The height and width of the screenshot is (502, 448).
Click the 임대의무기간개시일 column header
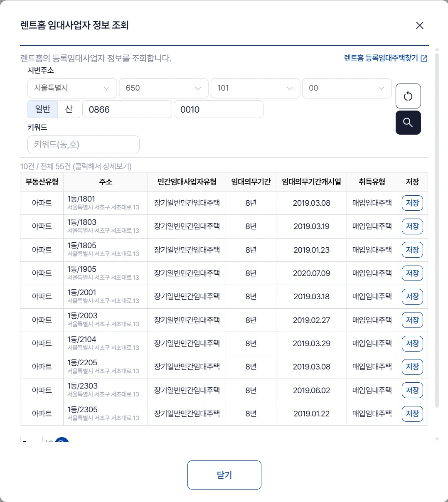pyautogui.click(x=311, y=182)
